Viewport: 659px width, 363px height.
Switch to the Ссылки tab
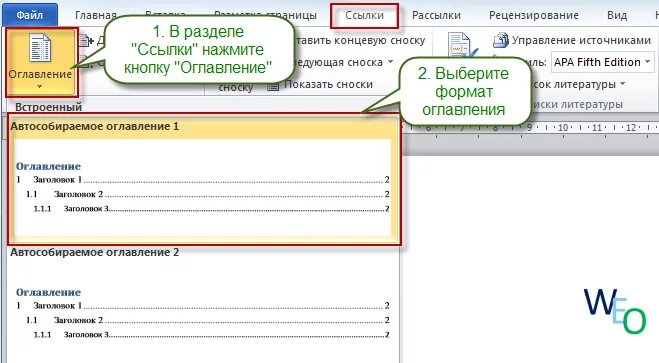[x=364, y=16]
